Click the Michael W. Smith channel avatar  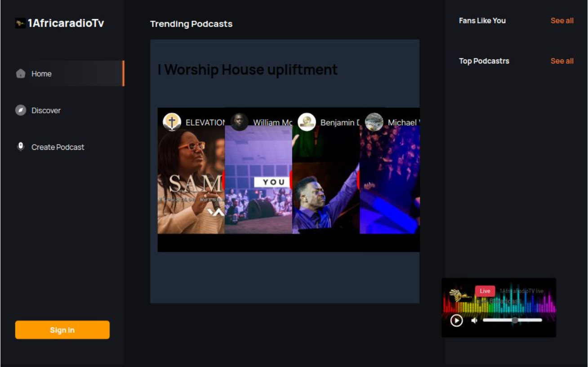pyautogui.click(x=374, y=122)
